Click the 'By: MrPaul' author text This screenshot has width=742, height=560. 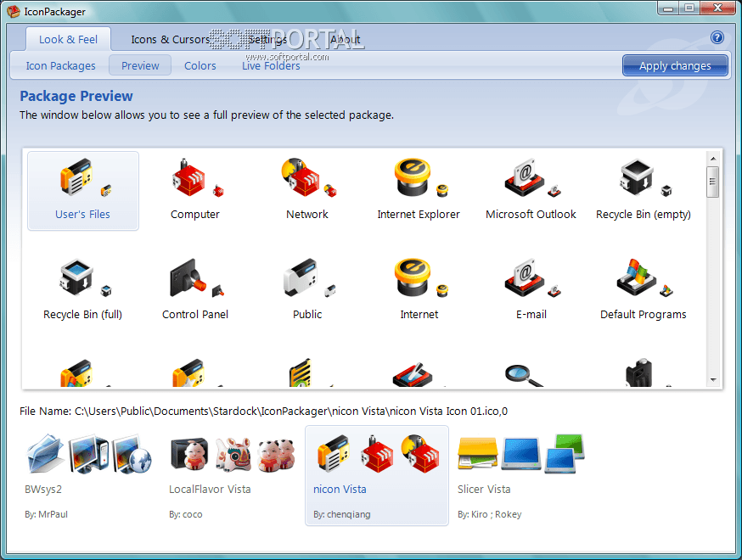[x=47, y=514]
